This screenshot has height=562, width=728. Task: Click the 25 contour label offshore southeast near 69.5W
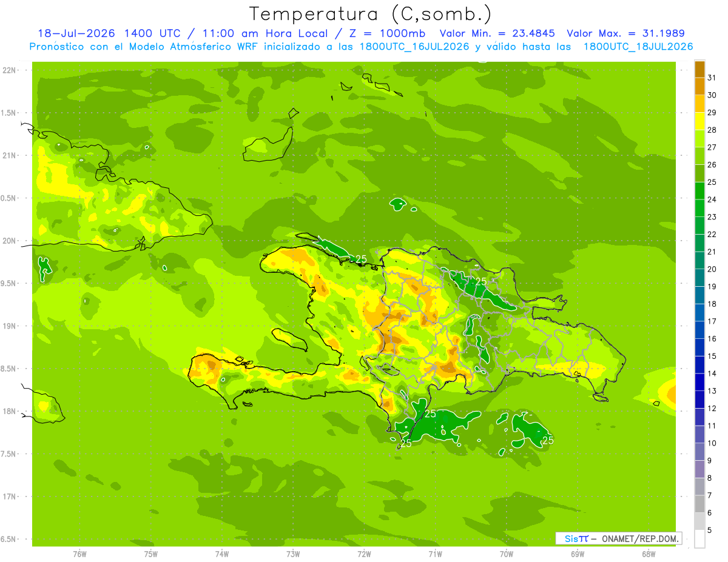pyautogui.click(x=548, y=440)
